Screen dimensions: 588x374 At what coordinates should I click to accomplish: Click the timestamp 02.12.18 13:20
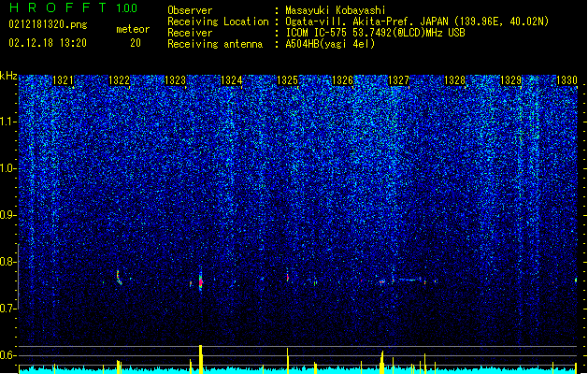(x=48, y=43)
